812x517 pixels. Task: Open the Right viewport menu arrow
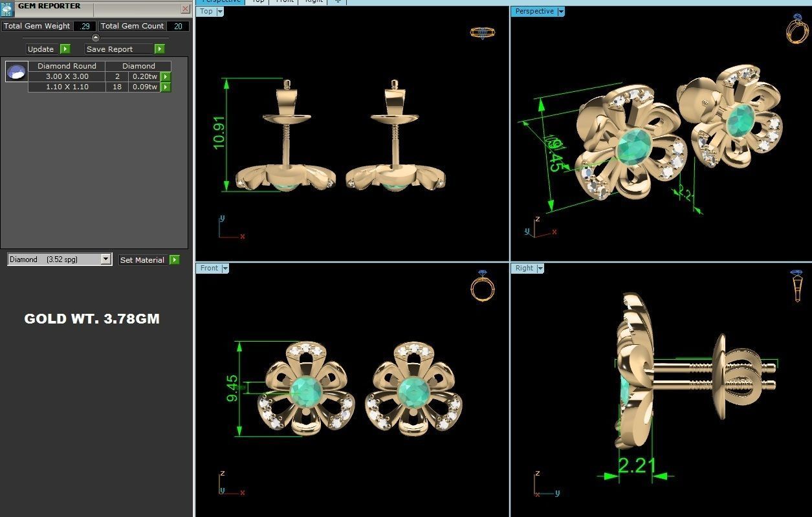540,269
